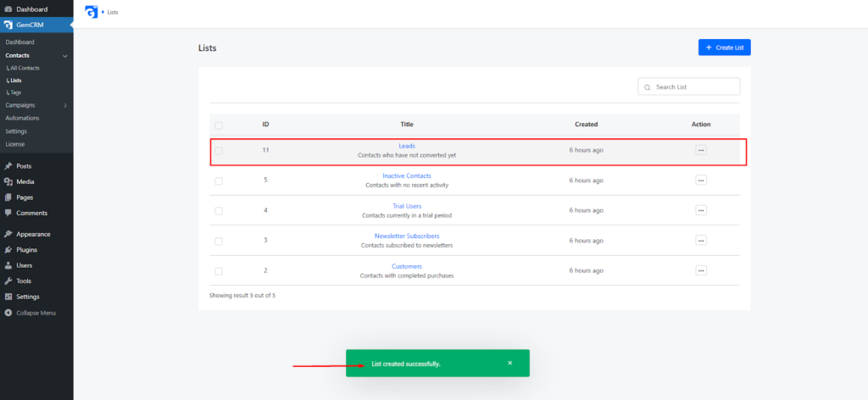The width and height of the screenshot is (868, 400).
Task: Click the Appearance brush icon
Action: click(8, 234)
